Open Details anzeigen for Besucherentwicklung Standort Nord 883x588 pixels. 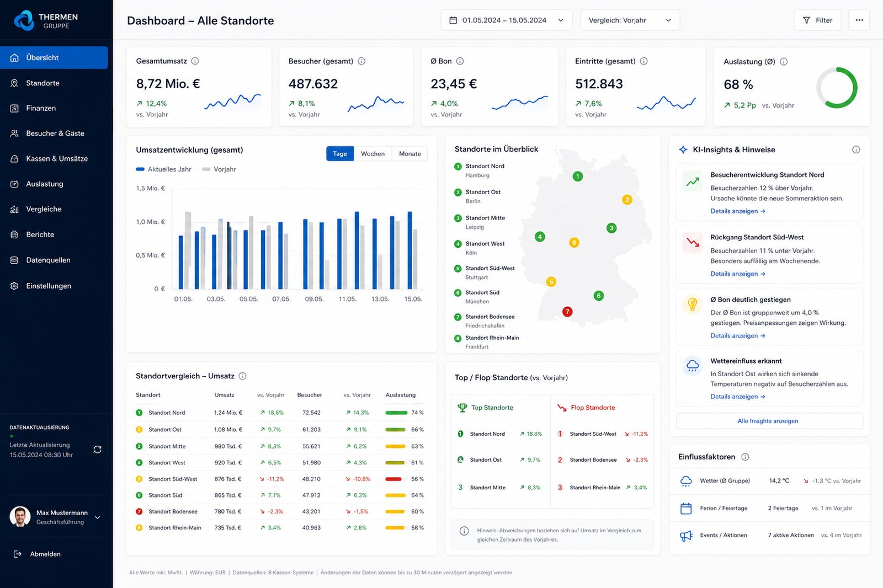pyautogui.click(x=737, y=211)
